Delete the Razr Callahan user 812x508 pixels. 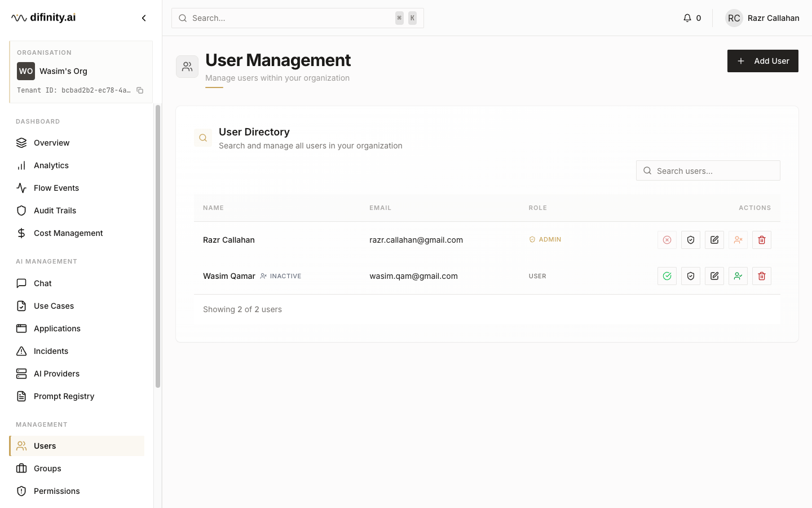tap(762, 240)
